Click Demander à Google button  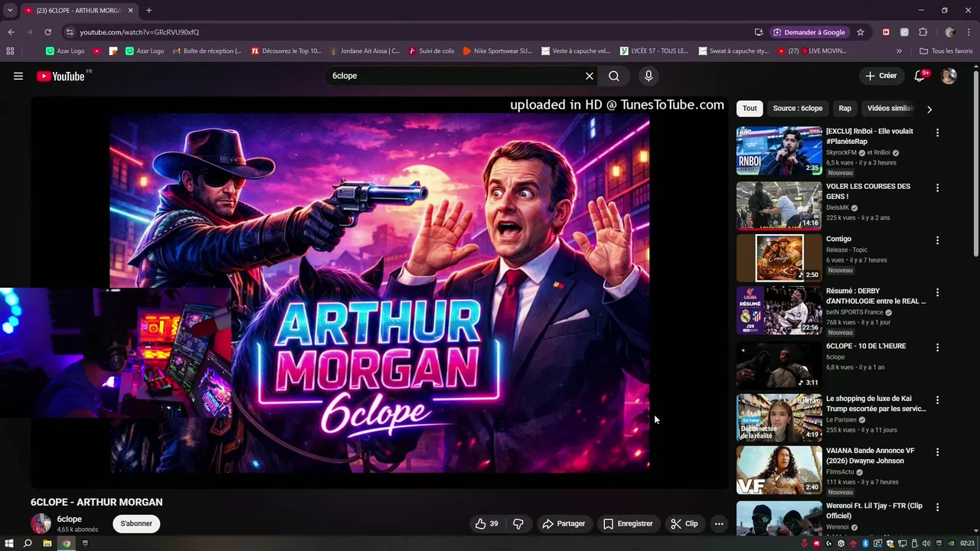[808, 32]
